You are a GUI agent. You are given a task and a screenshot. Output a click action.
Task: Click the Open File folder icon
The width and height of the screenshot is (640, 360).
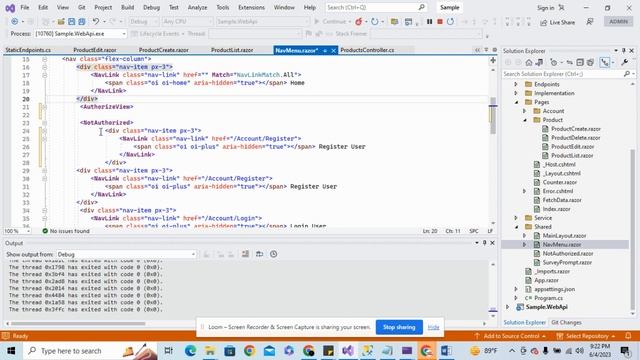61,22
